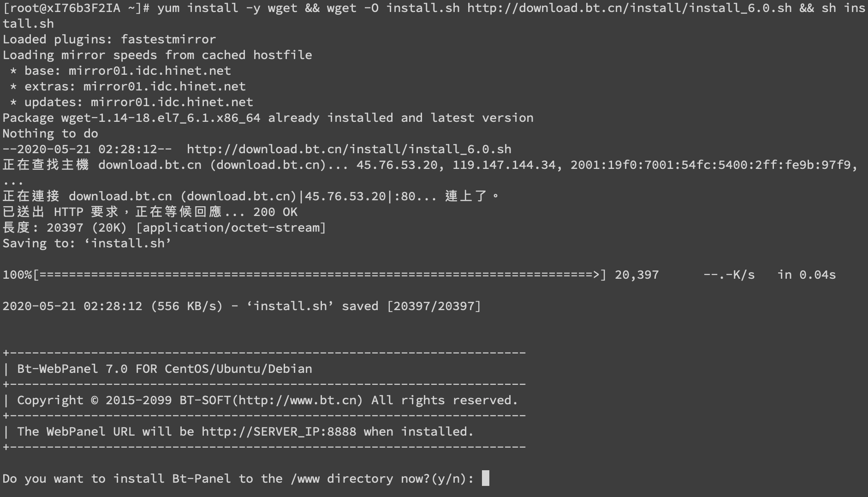868x497 pixels.
Task: Click the IPv6 address in the host lookup line
Action: click(x=711, y=165)
